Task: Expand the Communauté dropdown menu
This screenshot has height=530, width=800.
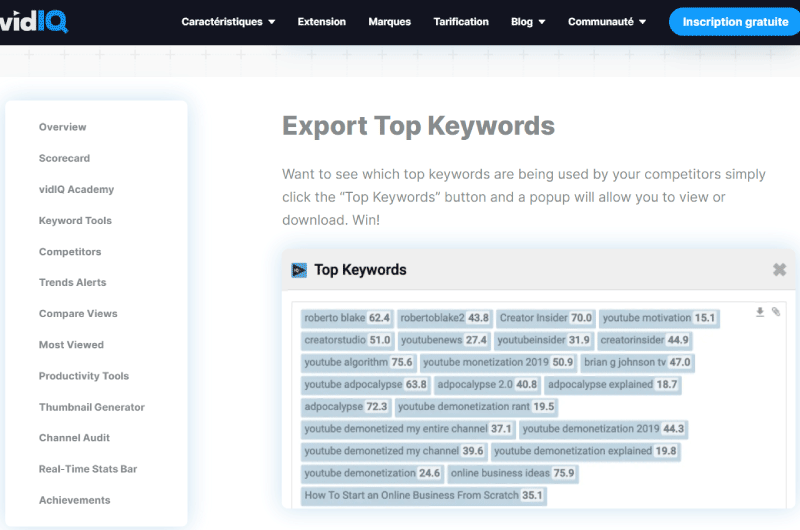Action: 607,22
